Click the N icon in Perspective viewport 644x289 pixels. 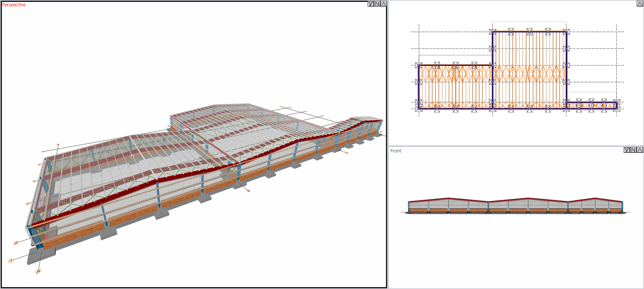point(377,4)
